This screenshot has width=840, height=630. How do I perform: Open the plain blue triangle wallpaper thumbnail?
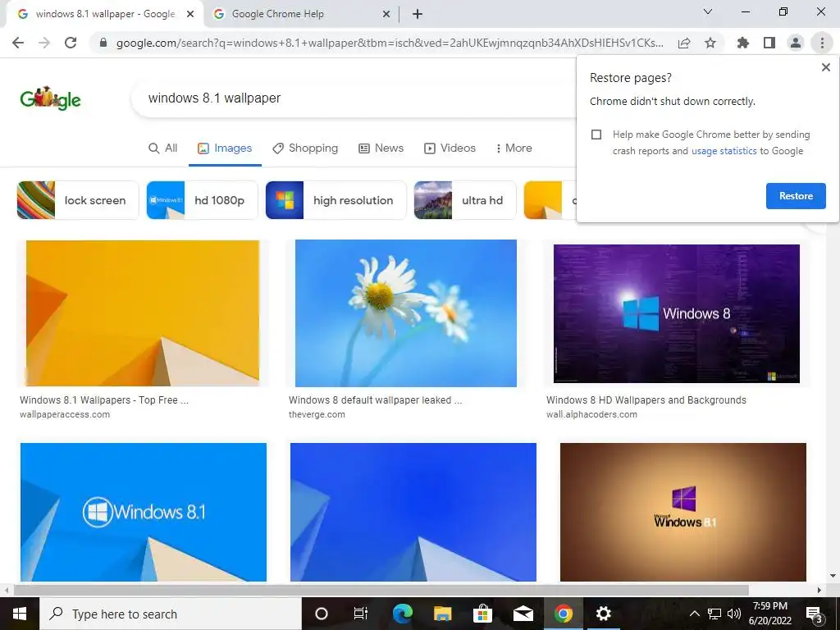pos(413,512)
